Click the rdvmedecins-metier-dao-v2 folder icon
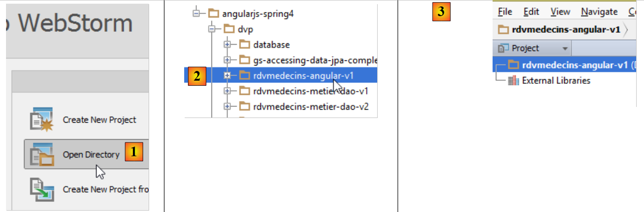Image resolution: width=644 pixels, height=212 pixels. 244,107
